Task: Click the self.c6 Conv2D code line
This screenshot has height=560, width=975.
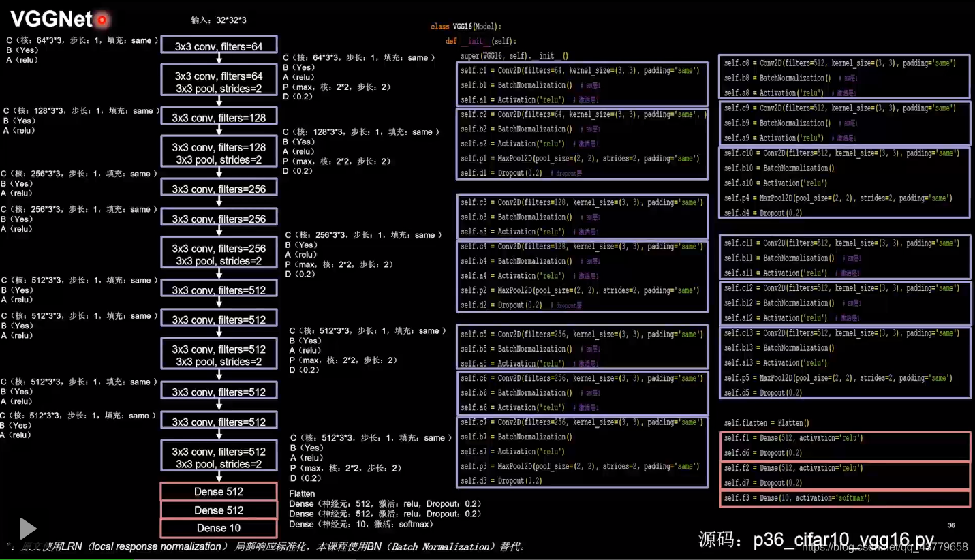Action: click(x=581, y=378)
